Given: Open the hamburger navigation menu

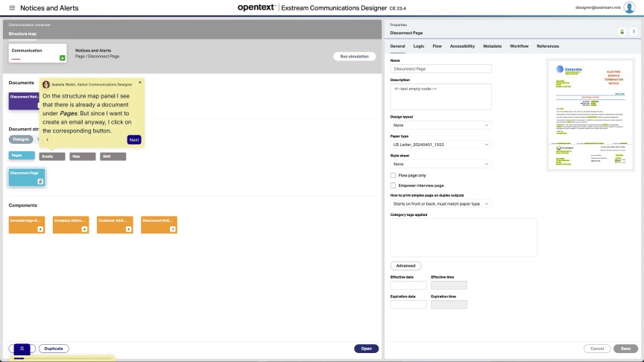Looking at the screenshot, I should pos(12,7).
